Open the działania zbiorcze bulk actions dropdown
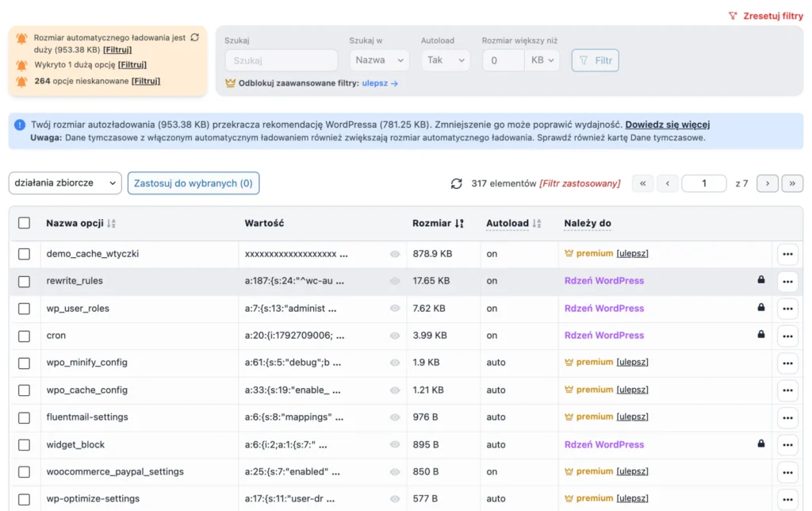This screenshot has width=812, height=511. tap(65, 183)
